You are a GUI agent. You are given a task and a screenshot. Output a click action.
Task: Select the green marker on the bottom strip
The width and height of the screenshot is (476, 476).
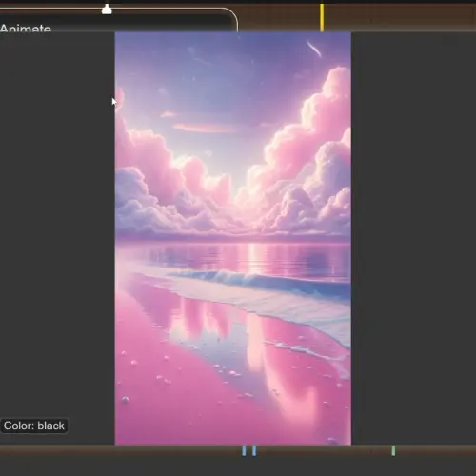393,450
